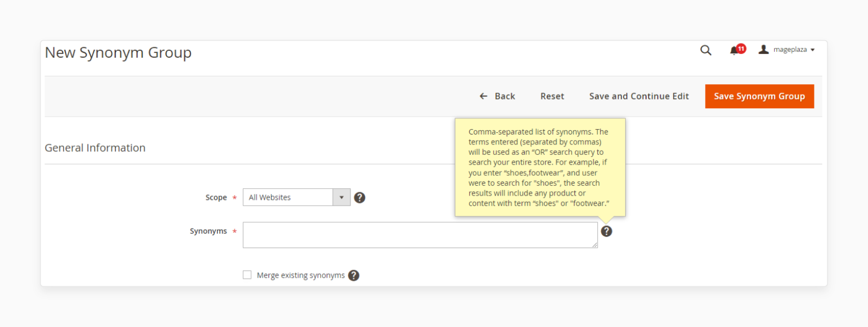The width and height of the screenshot is (868, 327).
Task: Click the General Information section heading
Action: pos(95,148)
